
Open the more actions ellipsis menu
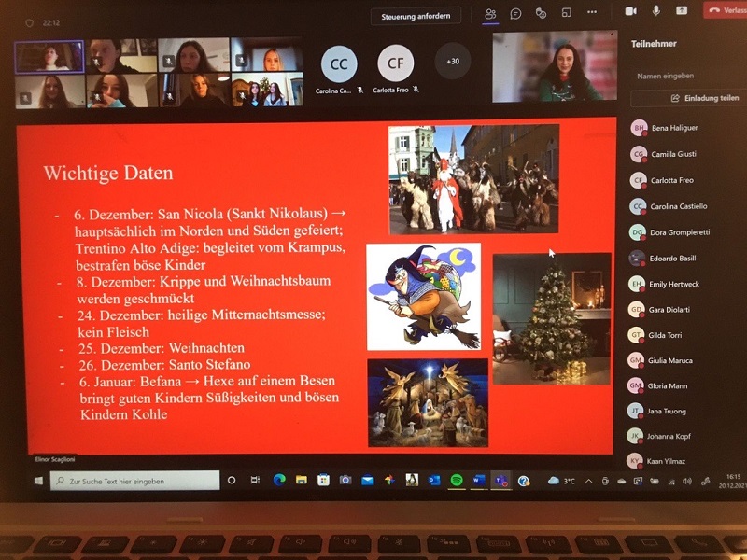click(591, 13)
